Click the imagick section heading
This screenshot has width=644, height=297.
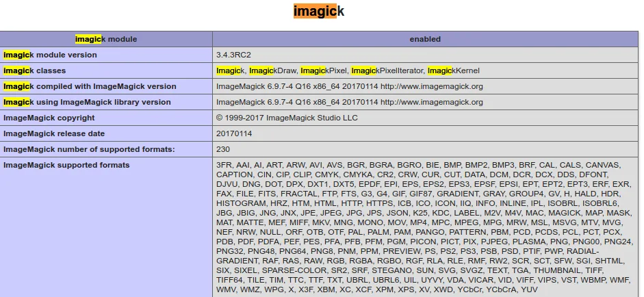point(319,11)
